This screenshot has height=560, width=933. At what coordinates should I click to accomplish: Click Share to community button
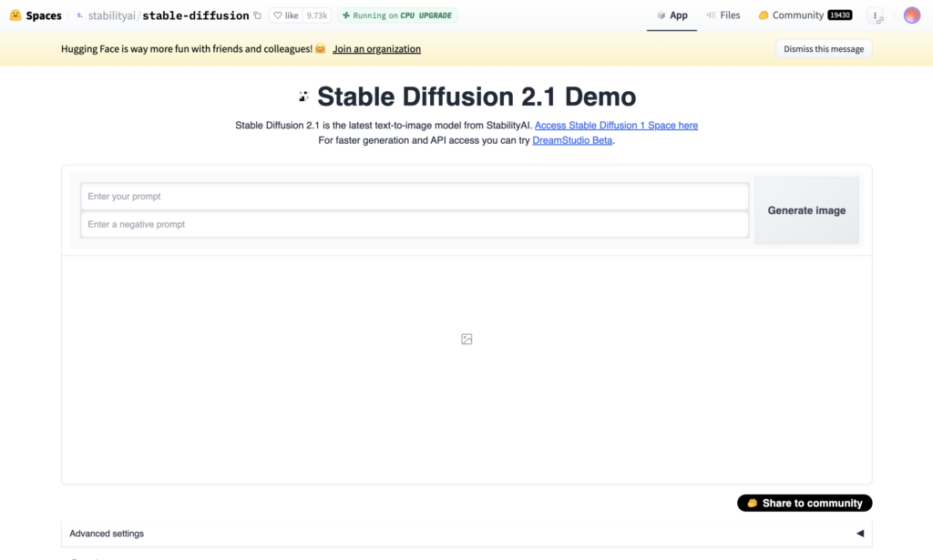(805, 503)
